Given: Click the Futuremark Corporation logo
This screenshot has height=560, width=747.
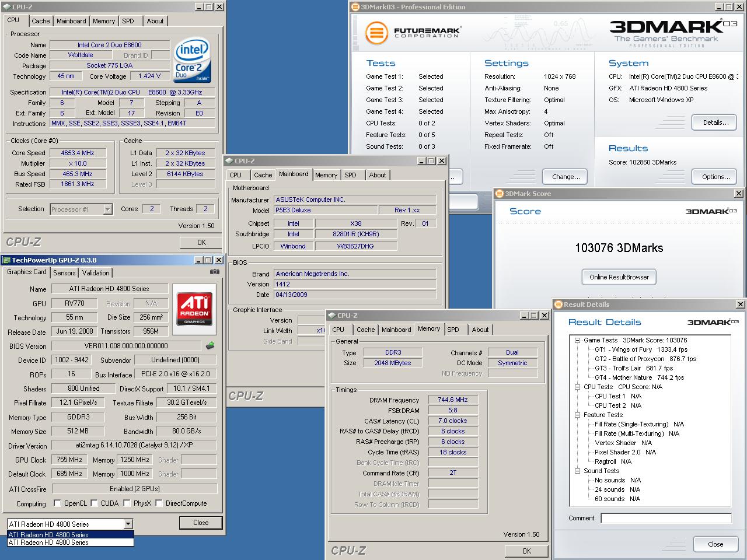Looking at the screenshot, I should pyautogui.click(x=413, y=32).
